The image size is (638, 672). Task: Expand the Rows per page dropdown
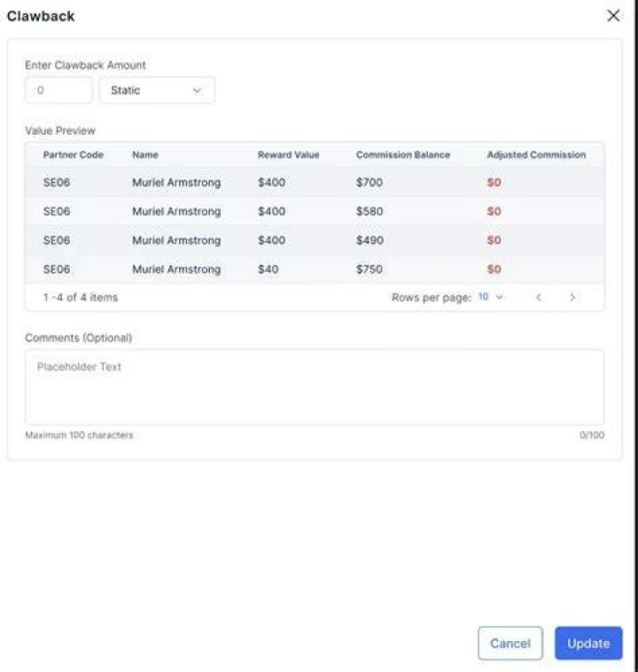pos(491,297)
